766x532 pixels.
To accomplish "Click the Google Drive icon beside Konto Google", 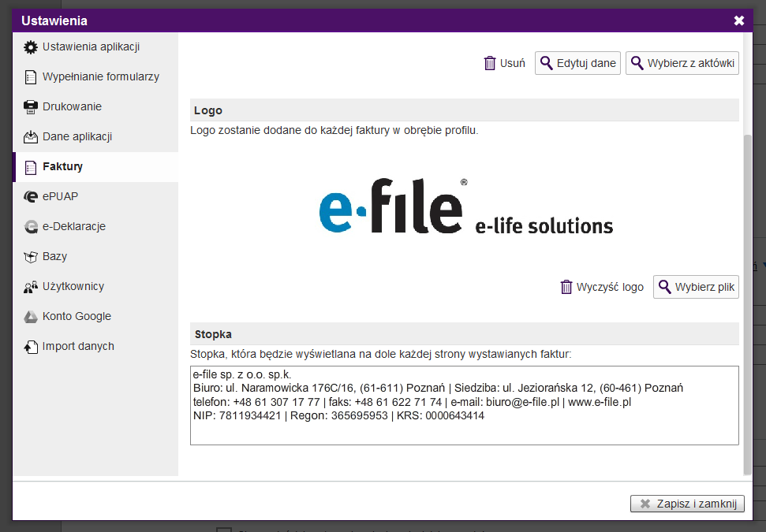I will pyautogui.click(x=30, y=318).
